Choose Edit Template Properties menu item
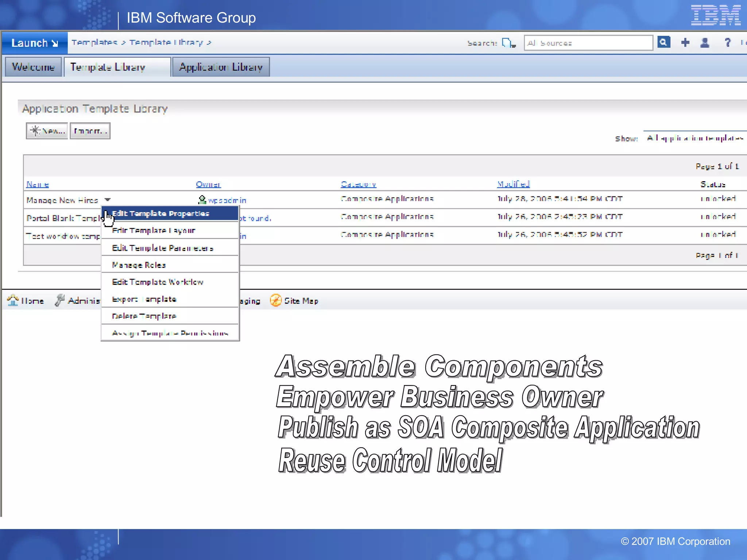The height and width of the screenshot is (560, 747). click(x=170, y=213)
